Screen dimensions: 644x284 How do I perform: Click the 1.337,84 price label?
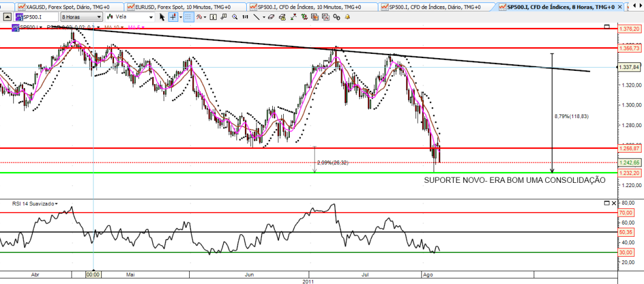[x=629, y=67]
